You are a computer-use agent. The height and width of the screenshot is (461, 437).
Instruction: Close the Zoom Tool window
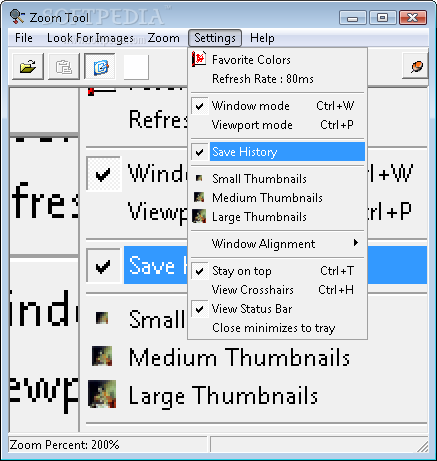pos(413,18)
